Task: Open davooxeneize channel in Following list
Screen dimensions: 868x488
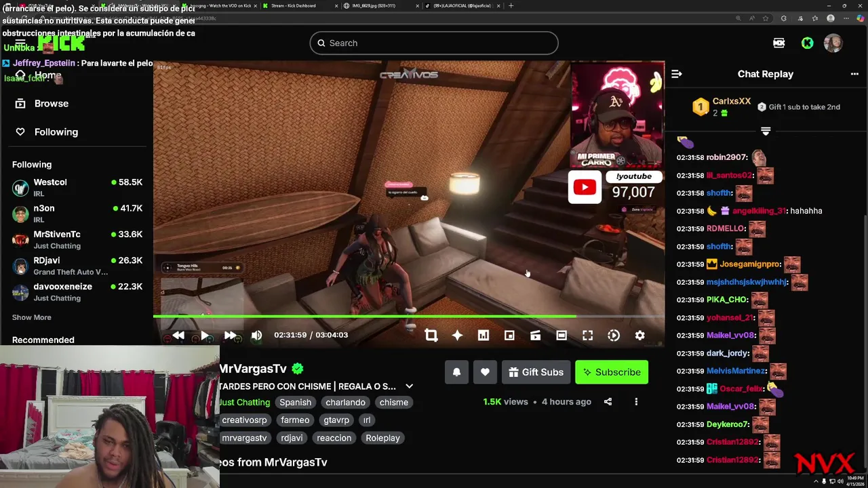Action: 77,291
